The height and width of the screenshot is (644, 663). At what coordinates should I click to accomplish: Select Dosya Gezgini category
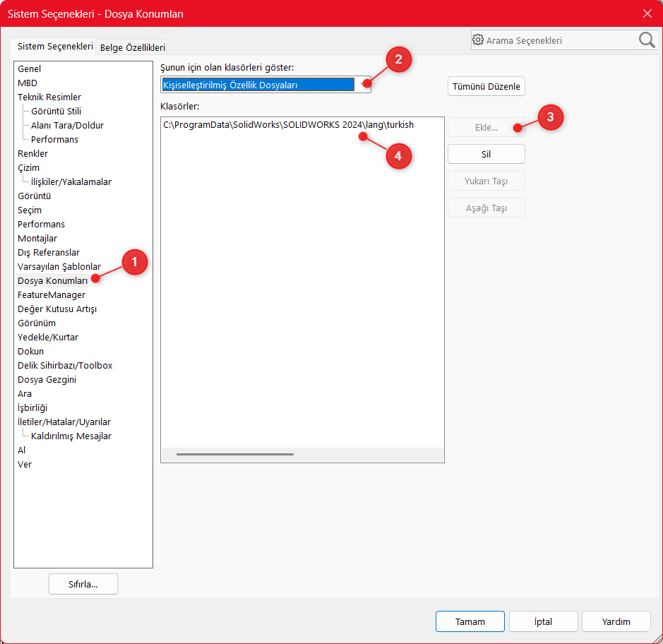(x=47, y=380)
